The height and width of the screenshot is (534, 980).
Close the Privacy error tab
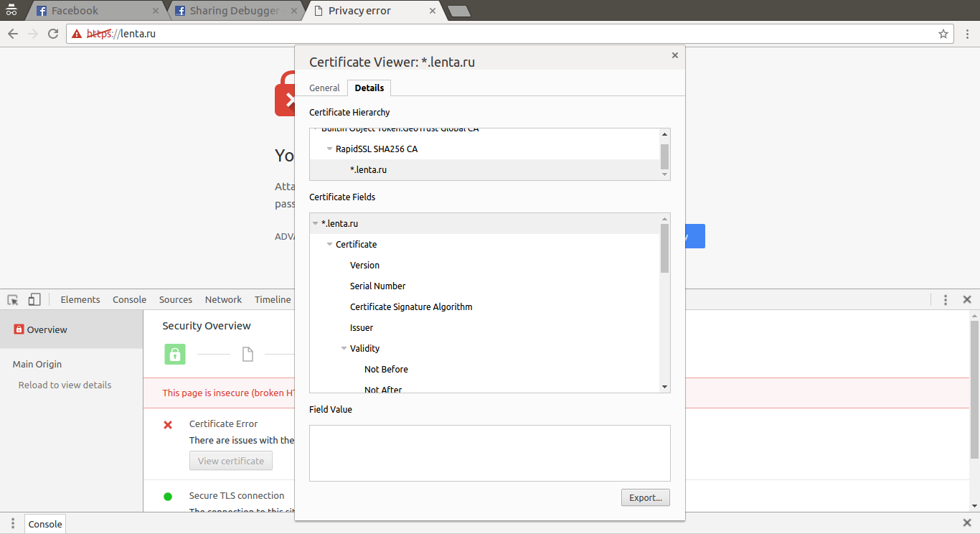pos(433,11)
